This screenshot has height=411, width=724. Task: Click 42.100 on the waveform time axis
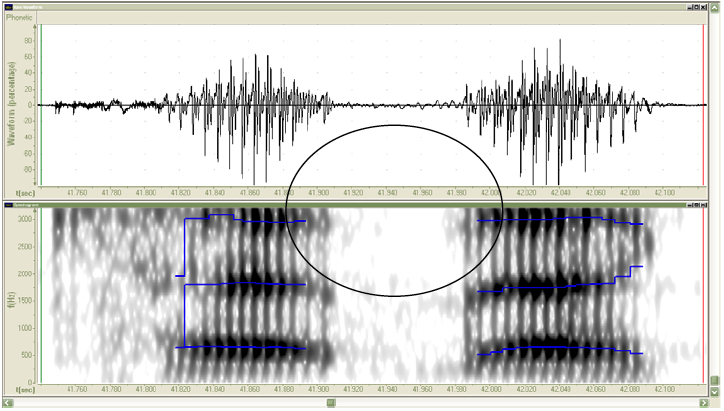[664, 192]
